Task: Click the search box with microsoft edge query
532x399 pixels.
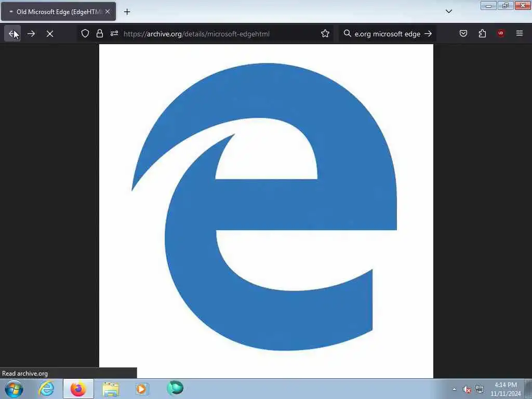Action: coord(388,34)
